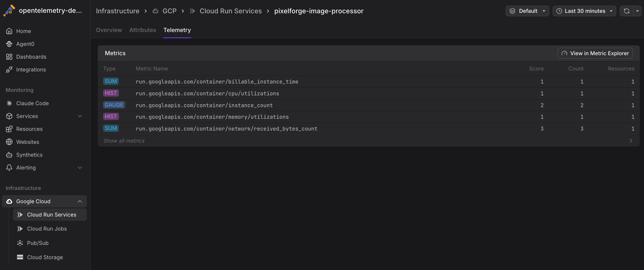Screen dimensions: 644x270
Task: Click the GAUGE type badge
Action: 114,105
